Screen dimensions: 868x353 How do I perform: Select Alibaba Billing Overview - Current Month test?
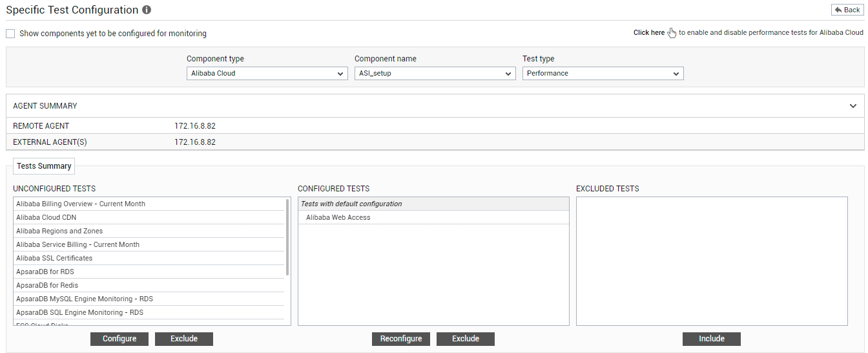tap(149, 204)
